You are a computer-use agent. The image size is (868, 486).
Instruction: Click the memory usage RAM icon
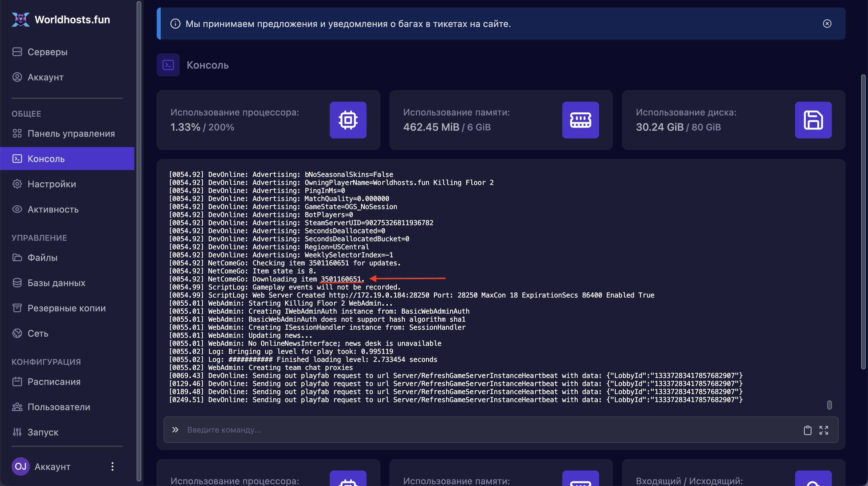[580, 120]
